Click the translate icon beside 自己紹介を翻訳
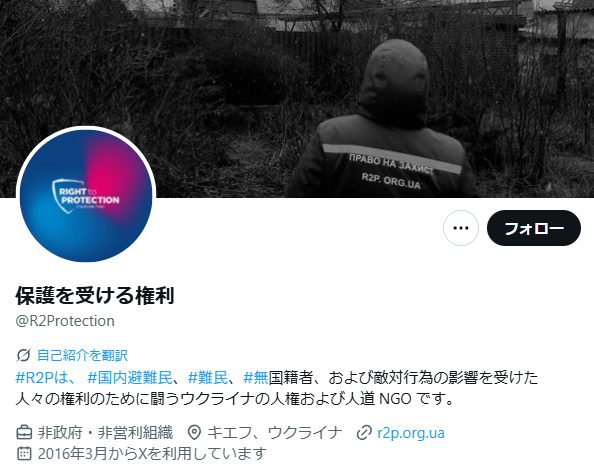The height and width of the screenshot is (466, 594). (x=23, y=355)
